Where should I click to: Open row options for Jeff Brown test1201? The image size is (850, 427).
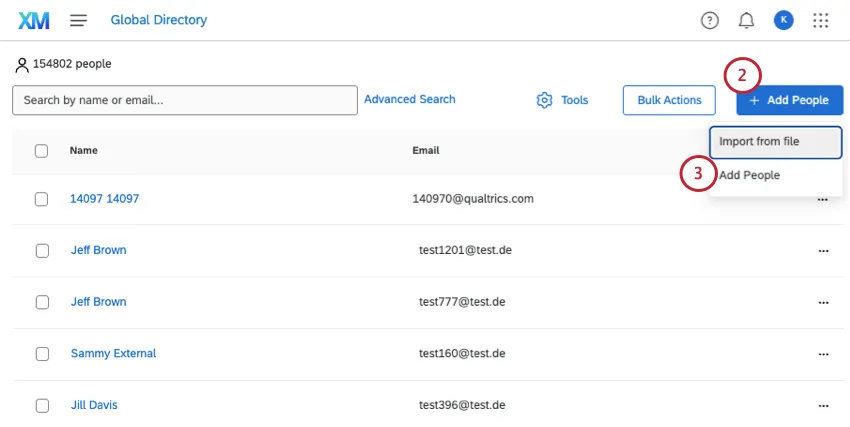point(823,250)
